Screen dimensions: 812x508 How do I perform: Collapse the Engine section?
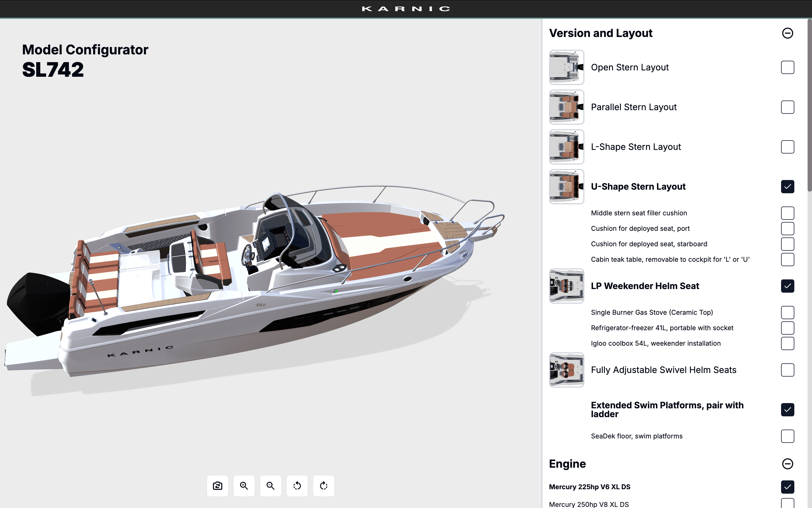(787, 464)
